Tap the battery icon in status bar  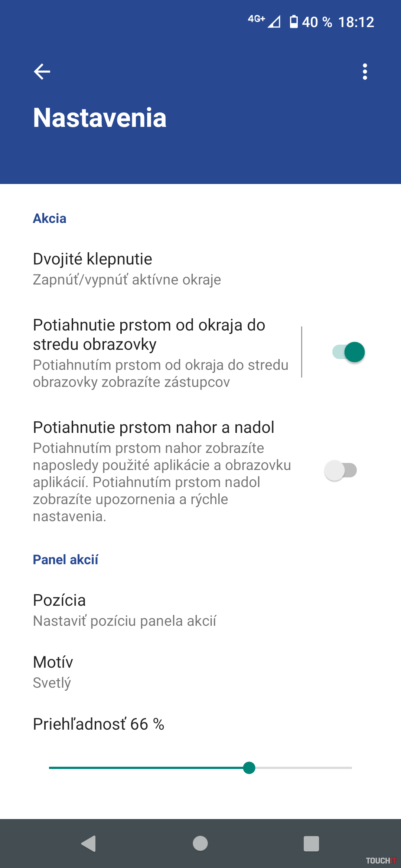(x=294, y=22)
